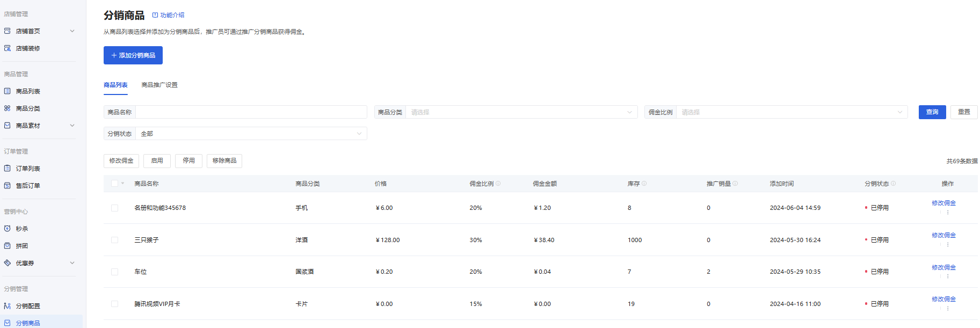Check the 车位 row checkbox
The image size is (980, 328).
point(114,272)
